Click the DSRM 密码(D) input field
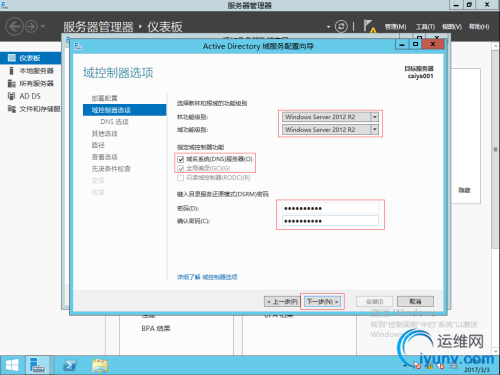This screenshot has height=375, width=500. [x=330, y=208]
